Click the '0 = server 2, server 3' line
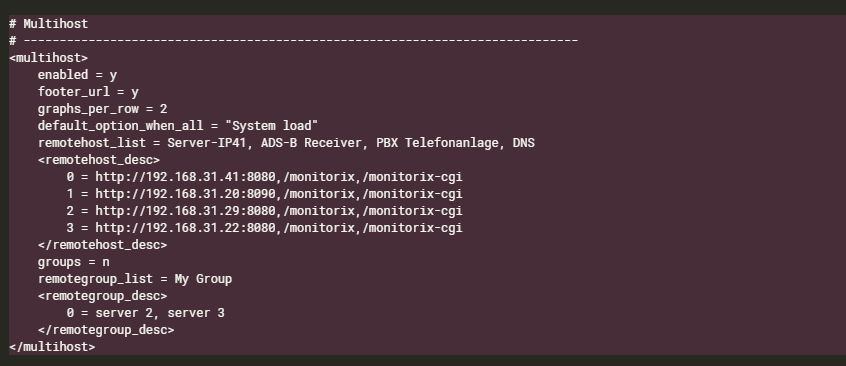 tap(146, 313)
